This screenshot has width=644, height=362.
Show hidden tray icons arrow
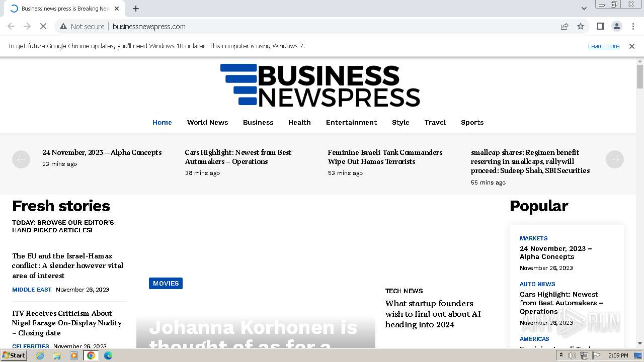pyautogui.click(x=561, y=355)
